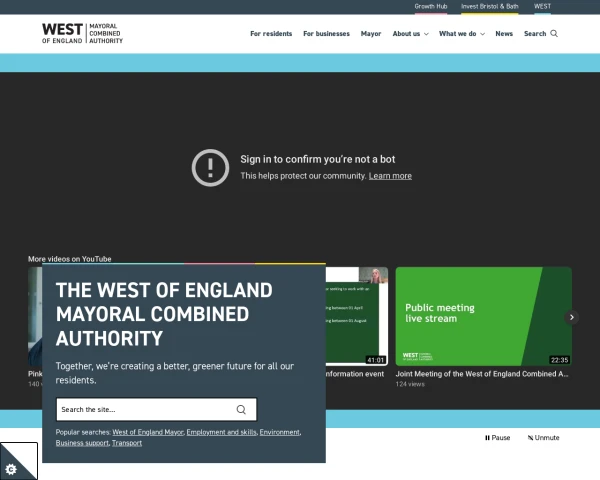Open the For residents page
This screenshot has height=480, width=600.
271,34
